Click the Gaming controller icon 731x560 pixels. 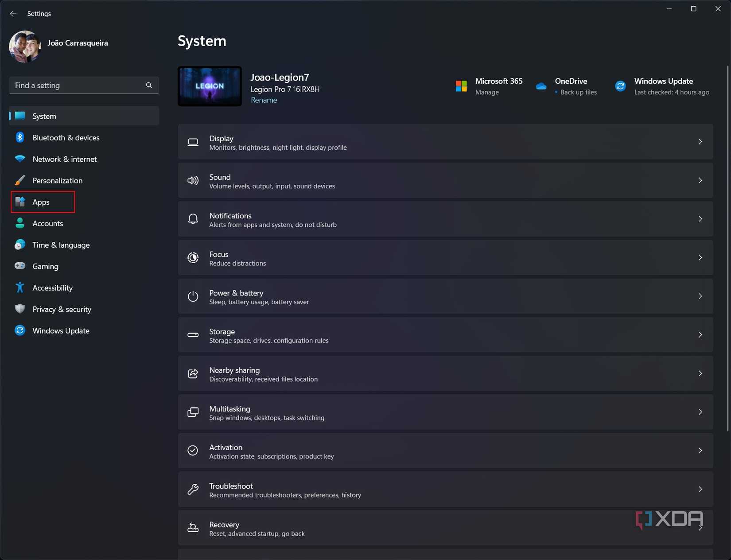coord(20,266)
